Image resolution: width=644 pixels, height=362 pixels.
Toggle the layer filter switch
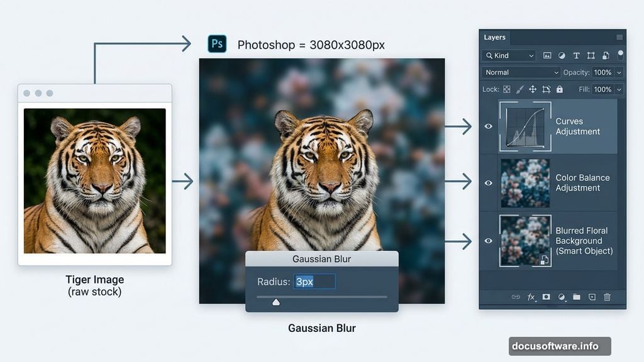point(620,55)
